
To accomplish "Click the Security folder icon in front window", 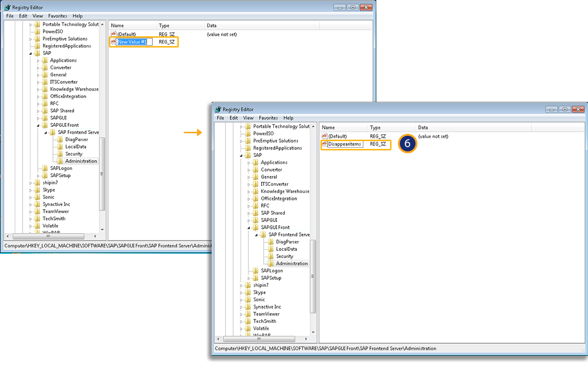I will click(x=271, y=256).
